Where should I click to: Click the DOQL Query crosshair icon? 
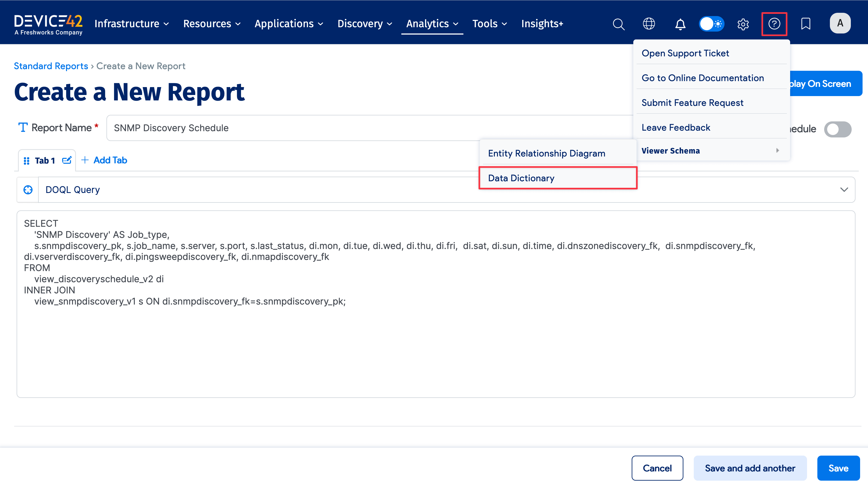[28, 190]
